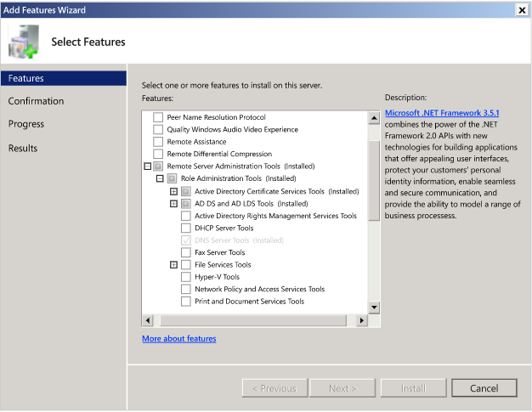This screenshot has height=412, width=532.
Task: Click the features list scroll up arrow
Action: [x=374, y=118]
